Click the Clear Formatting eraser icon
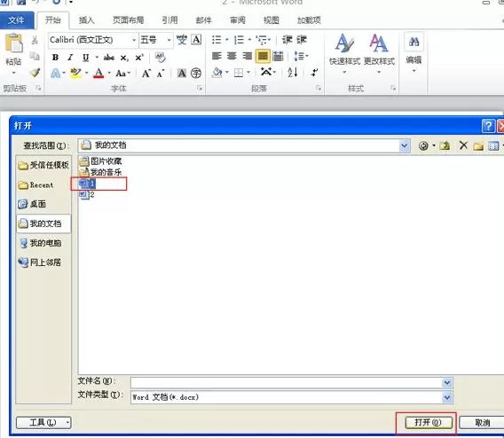504x438 pixels. (x=160, y=58)
